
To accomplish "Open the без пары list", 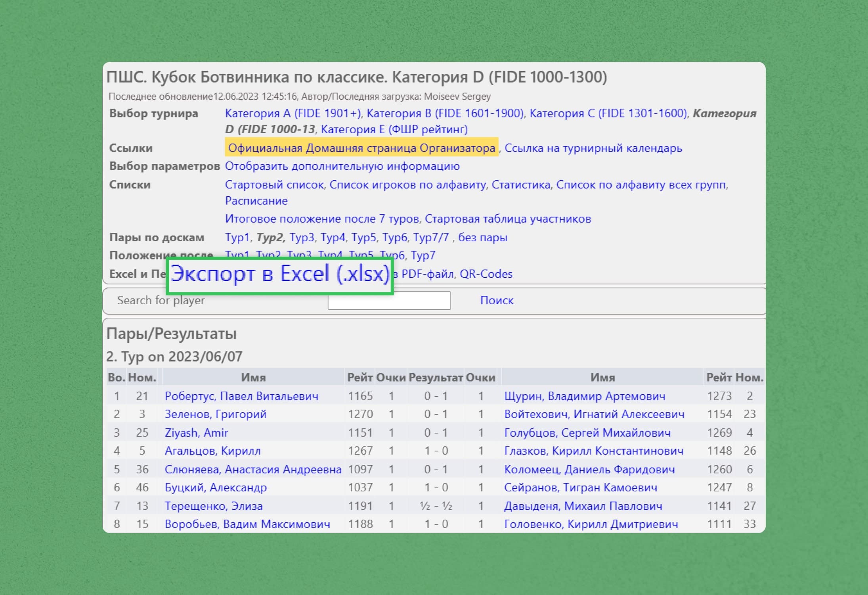I will 483,238.
